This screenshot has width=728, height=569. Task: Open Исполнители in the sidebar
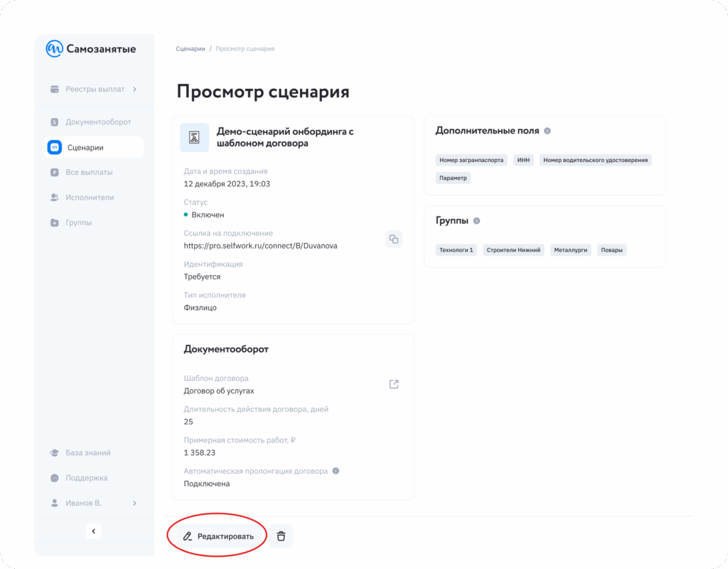(90, 197)
